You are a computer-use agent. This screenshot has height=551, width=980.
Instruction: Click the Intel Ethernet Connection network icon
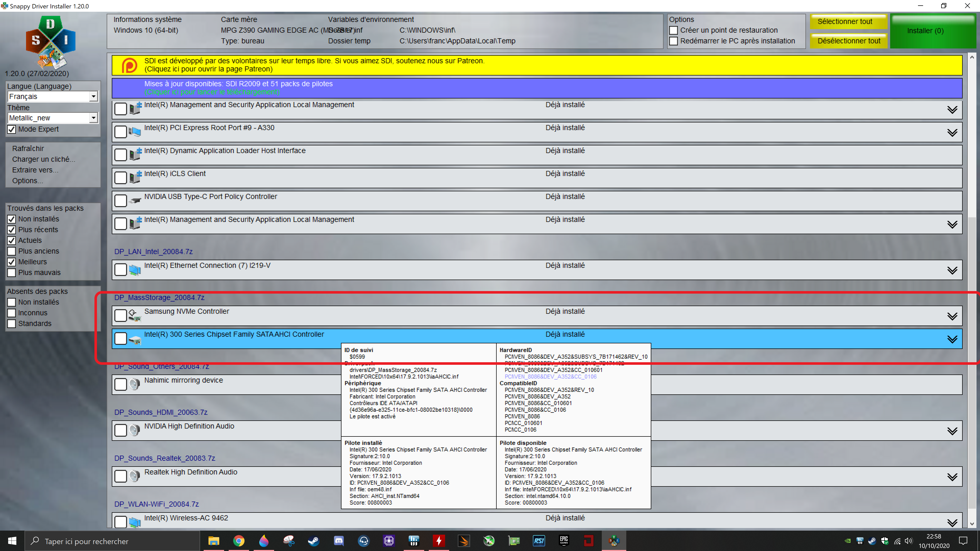click(x=134, y=270)
